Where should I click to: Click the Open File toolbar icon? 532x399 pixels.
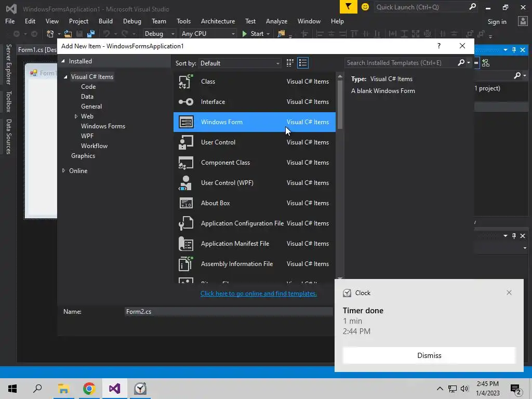point(68,34)
